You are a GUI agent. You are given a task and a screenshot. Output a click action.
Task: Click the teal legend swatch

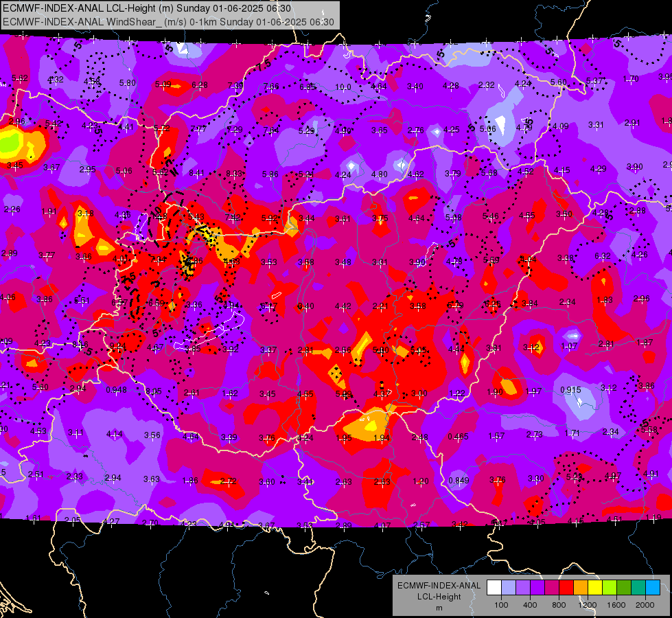point(638,587)
